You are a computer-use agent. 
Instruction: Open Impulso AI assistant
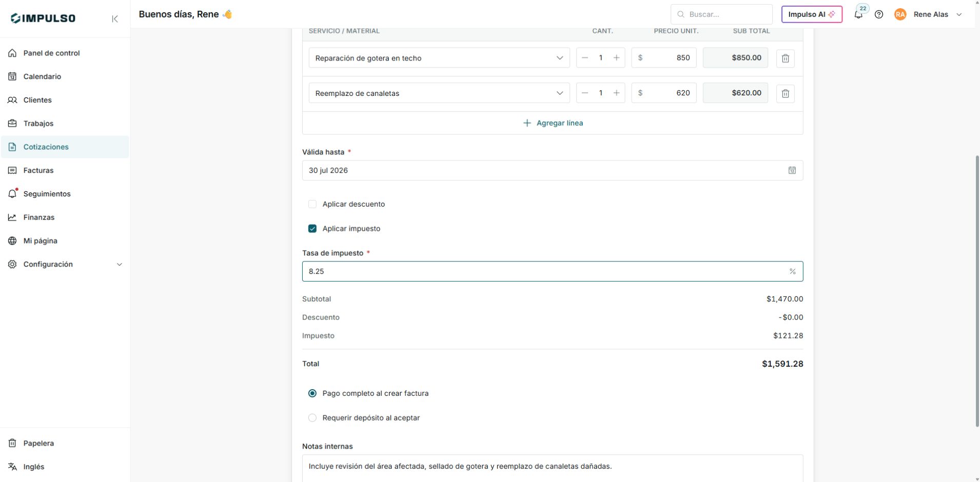coord(812,14)
